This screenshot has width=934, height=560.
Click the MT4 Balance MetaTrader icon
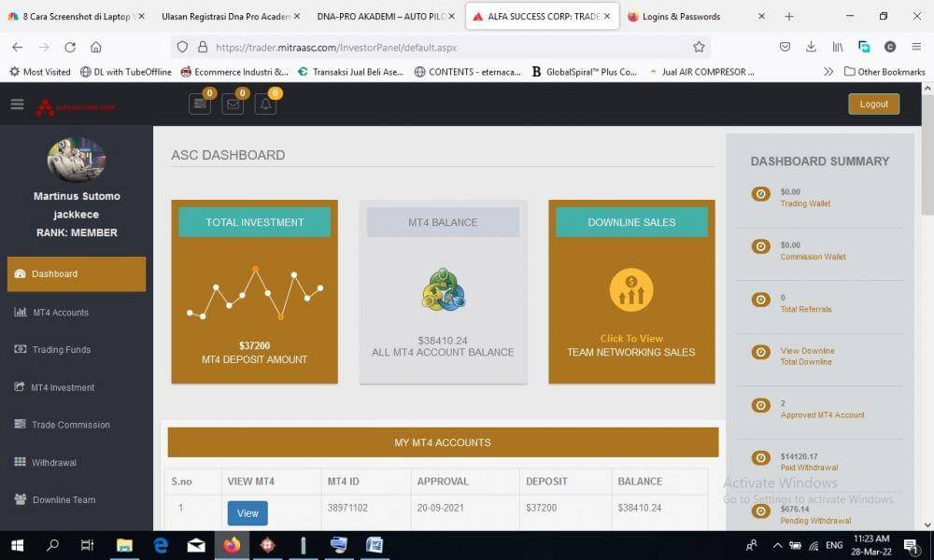coord(443,290)
